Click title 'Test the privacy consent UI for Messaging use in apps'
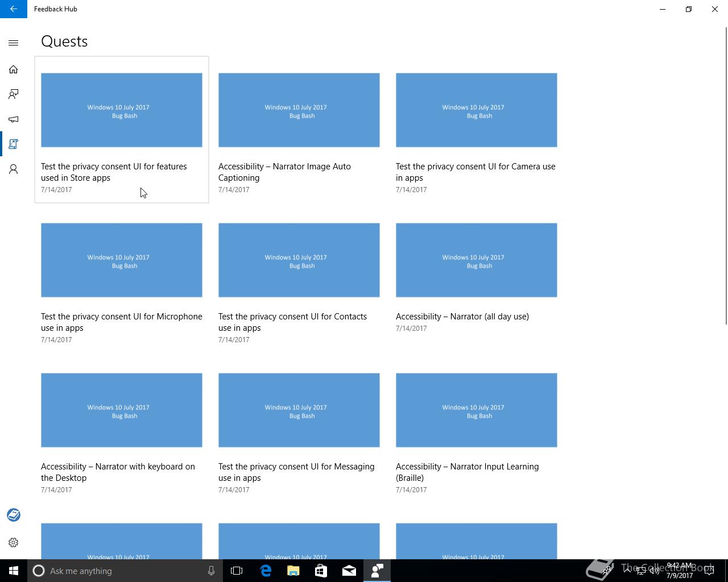 [x=296, y=472]
